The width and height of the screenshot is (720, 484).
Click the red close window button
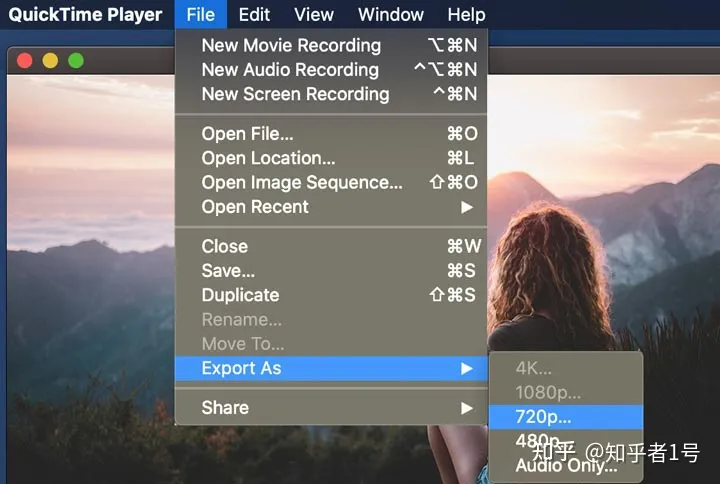coord(25,61)
